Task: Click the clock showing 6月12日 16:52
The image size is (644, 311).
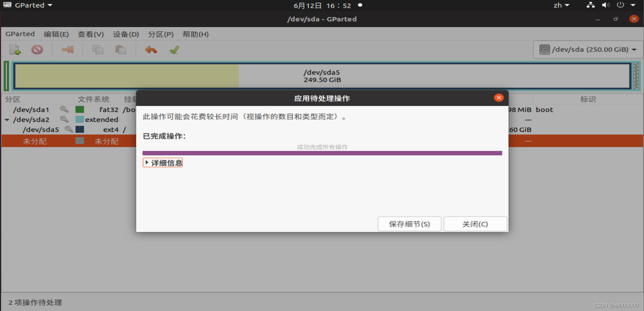Action: point(322,5)
